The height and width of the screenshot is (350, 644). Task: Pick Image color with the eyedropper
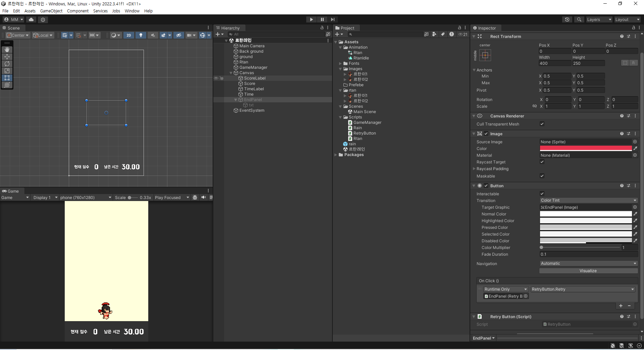[635, 148]
